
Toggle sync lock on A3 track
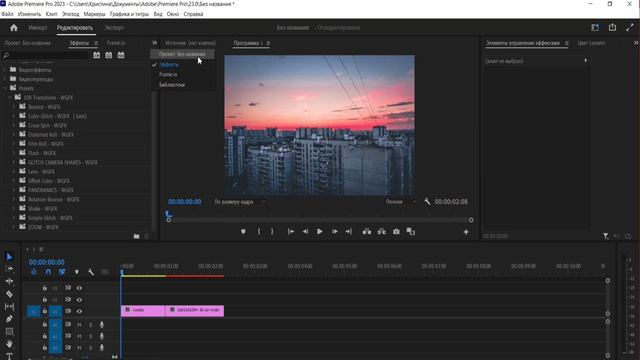click(x=68, y=348)
